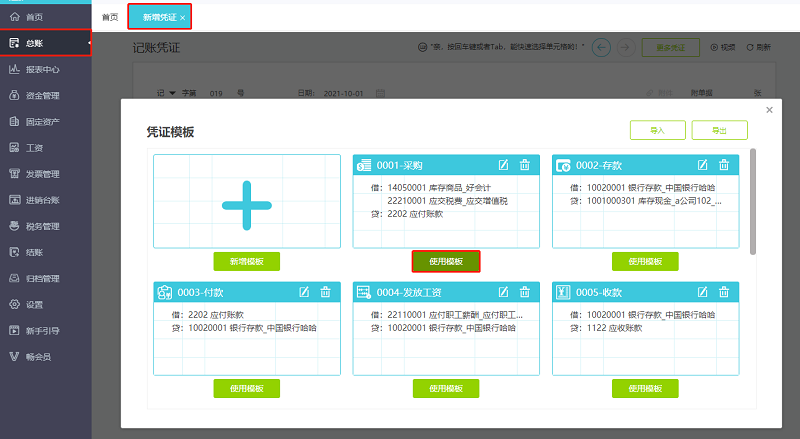
Task: Use the 0001-采购 template
Action: click(446, 261)
